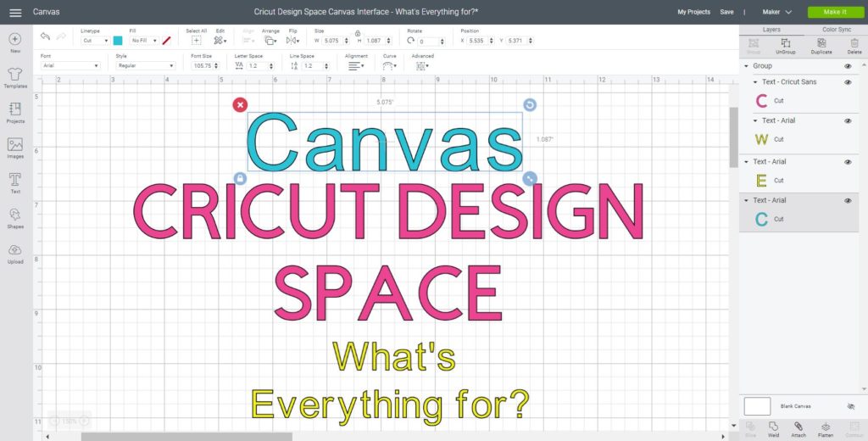Image resolution: width=868 pixels, height=441 pixels.
Task: Open the Templates panel
Action: tap(15, 78)
